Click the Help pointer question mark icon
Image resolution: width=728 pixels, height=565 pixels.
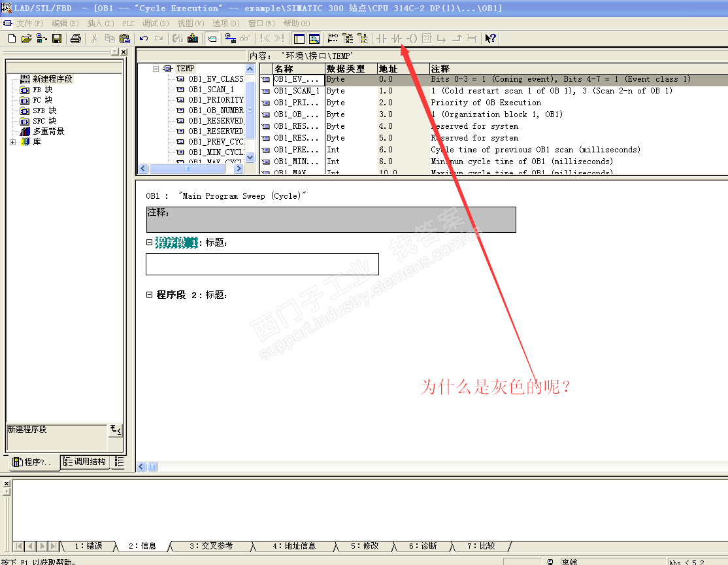pyautogui.click(x=490, y=39)
